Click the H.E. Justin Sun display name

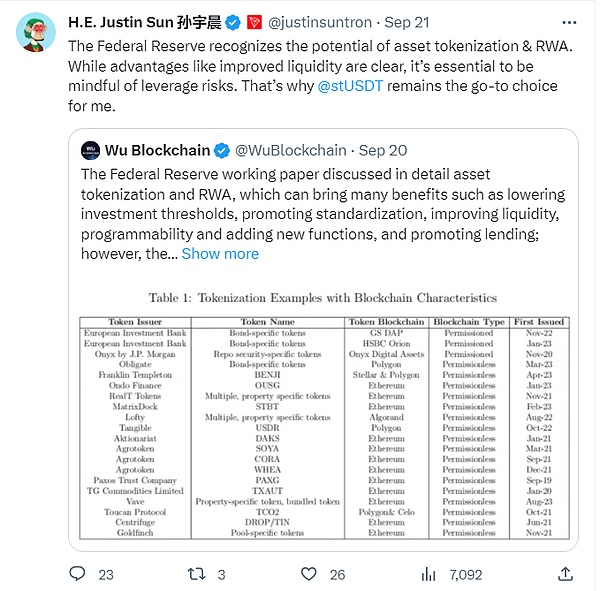point(142,21)
